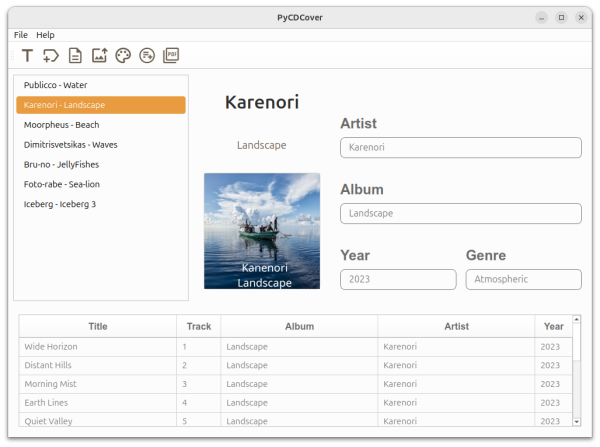Viewport: 600px width, 447px height.
Task: Focus the Year input field
Action: tap(398, 279)
